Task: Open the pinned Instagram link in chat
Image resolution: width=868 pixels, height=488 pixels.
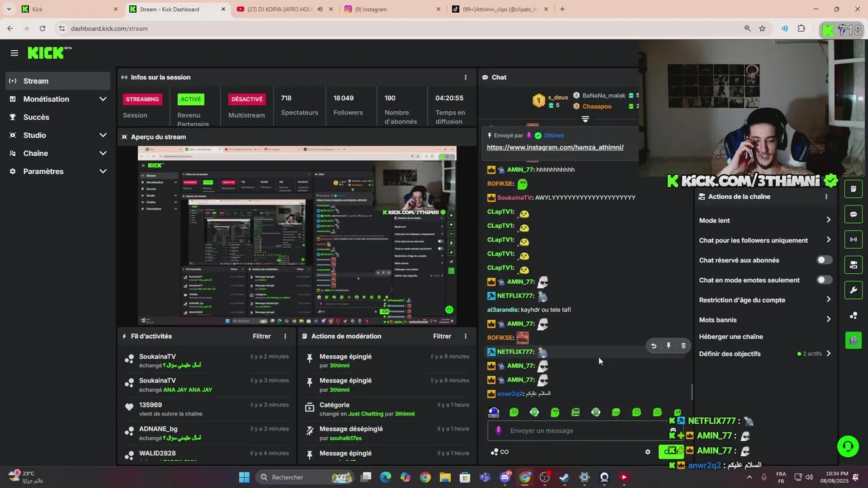Action: tap(555, 147)
